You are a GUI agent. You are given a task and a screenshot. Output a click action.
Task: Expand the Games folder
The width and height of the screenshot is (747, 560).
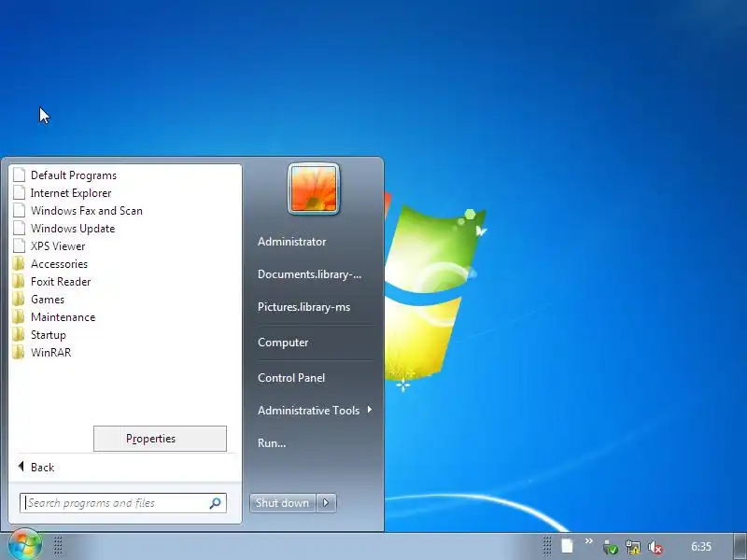[x=48, y=299]
